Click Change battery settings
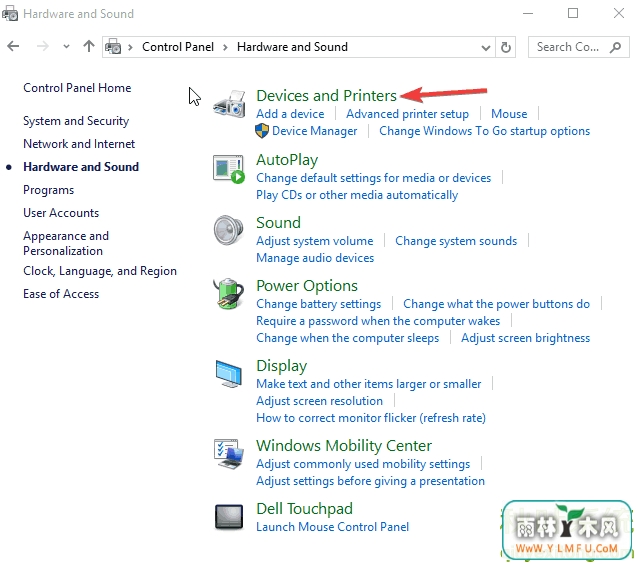The width and height of the screenshot is (637, 565). click(x=318, y=304)
